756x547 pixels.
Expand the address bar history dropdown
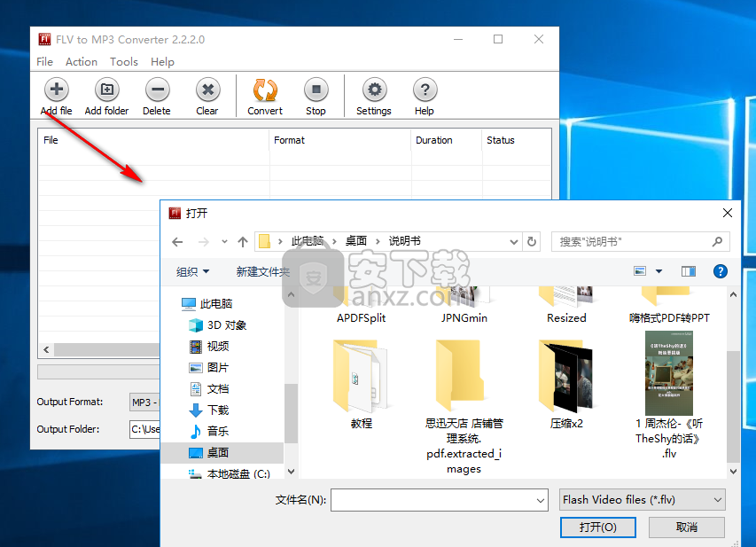[514, 242]
